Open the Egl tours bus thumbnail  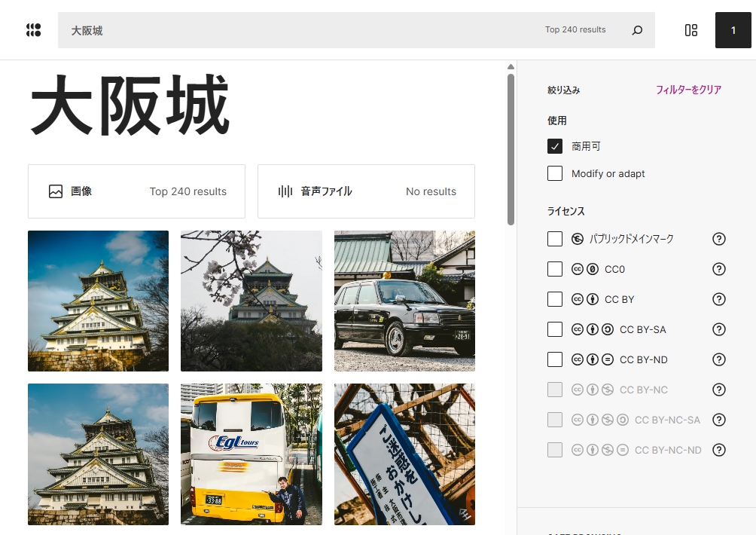pyautogui.click(x=251, y=454)
